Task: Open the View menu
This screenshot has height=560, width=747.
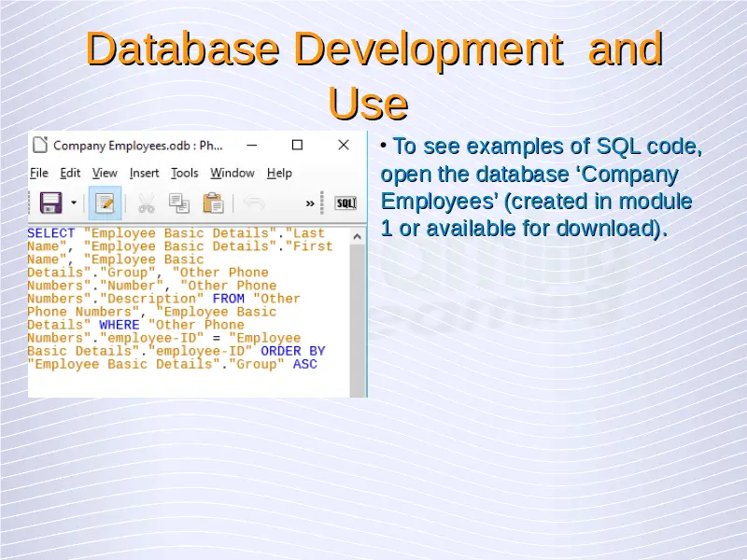Action: [105, 173]
